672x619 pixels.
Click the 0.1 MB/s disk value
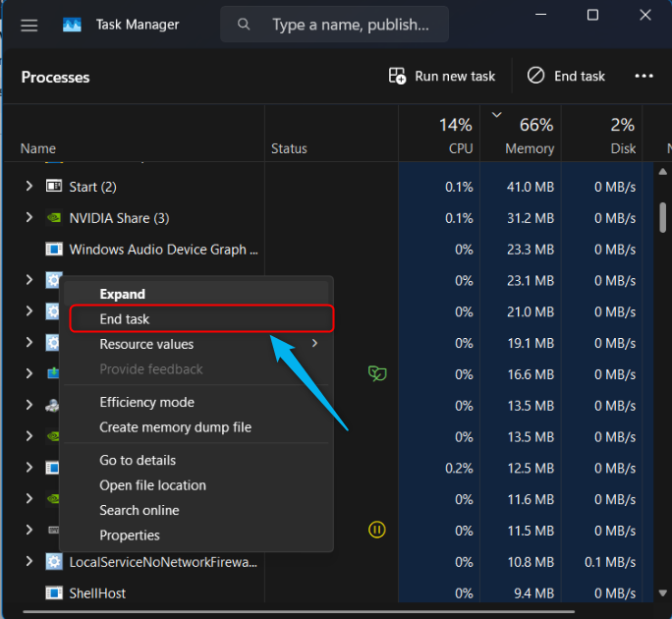click(610, 562)
